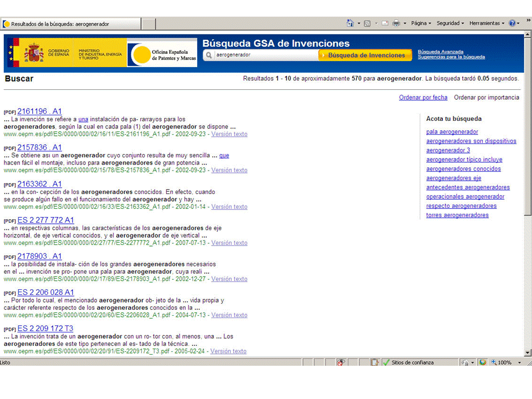532x399 pixels.
Task: Click the aerogenerador search input field
Action: (265, 55)
